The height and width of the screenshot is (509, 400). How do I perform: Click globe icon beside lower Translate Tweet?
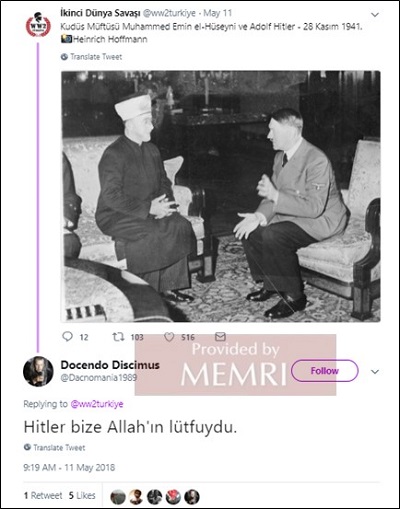point(27,447)
